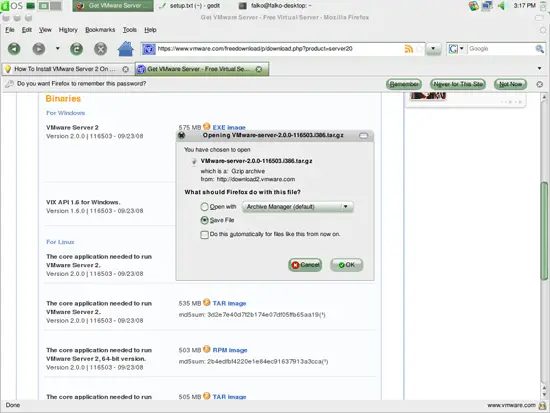Confirm download with OK button
This screenshot has height=413, width=550.
(x=347, y=265)
